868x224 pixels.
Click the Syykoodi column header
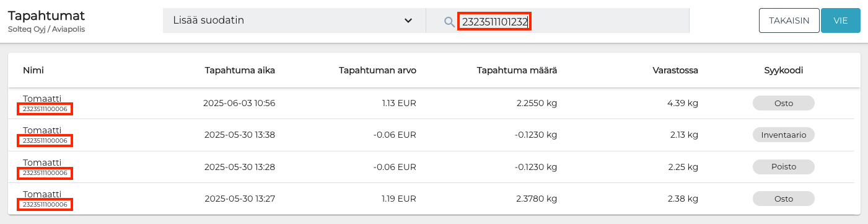(784, 70)
